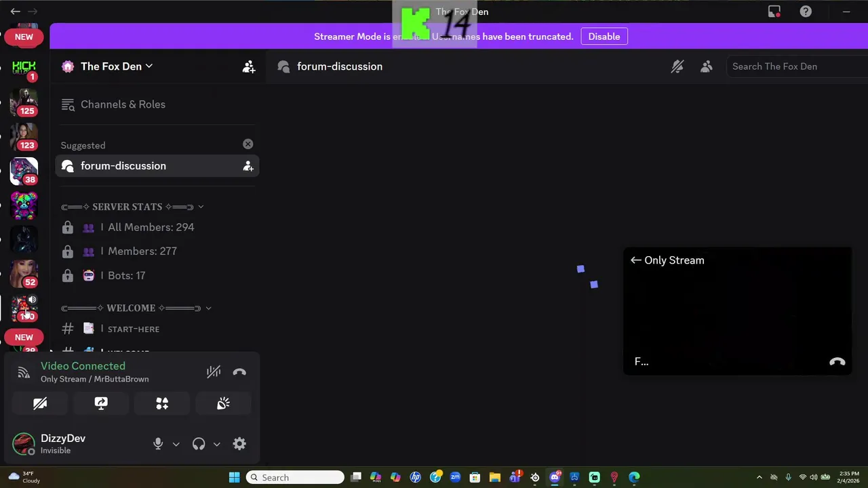This screenshot has height=488, width=868.
Task: Open the colorful panda server icon
Action: 24,205
